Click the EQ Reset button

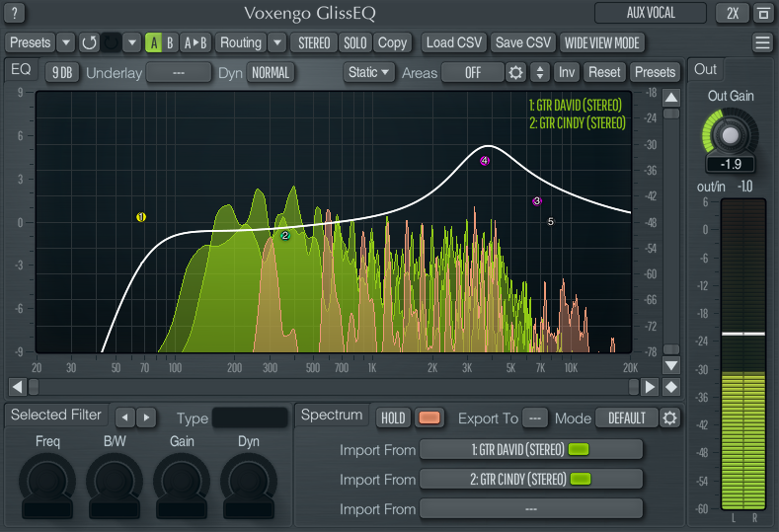[x=604, y=72]
